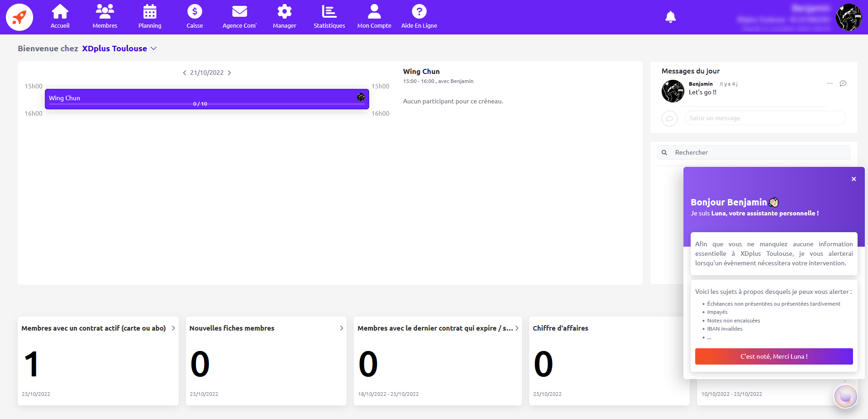Expand dernier contrat qui expire card
The height and width of the screenshot is (419, 868).
(x=517, y=328)
